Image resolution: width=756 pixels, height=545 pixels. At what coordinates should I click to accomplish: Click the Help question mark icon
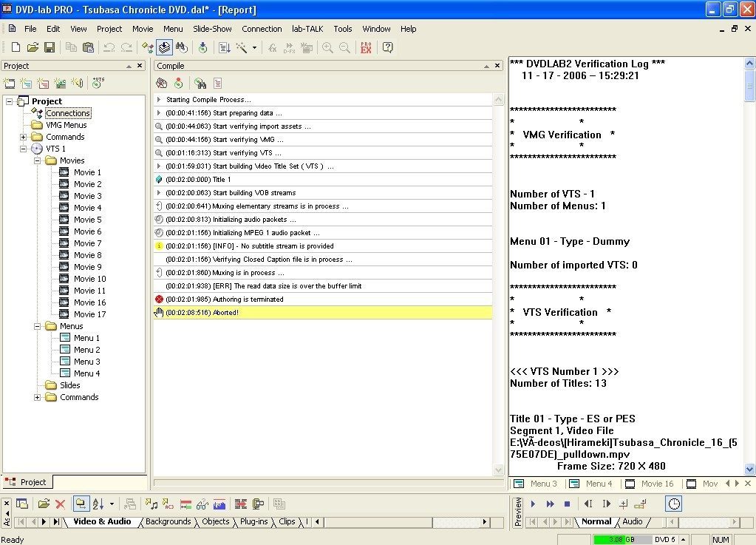388,47
